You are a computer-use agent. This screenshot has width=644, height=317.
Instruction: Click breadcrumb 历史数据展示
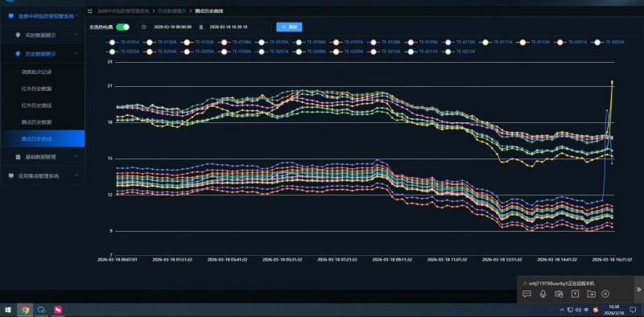[x=172, y=11]
